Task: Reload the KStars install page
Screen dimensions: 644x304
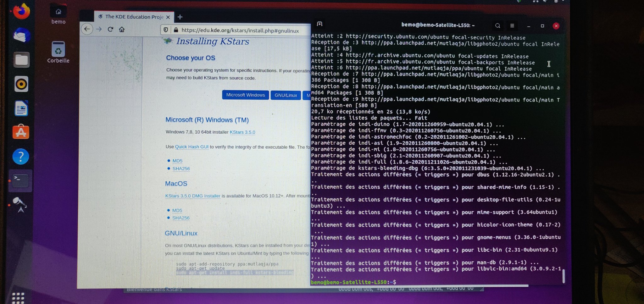Action: 110,29
